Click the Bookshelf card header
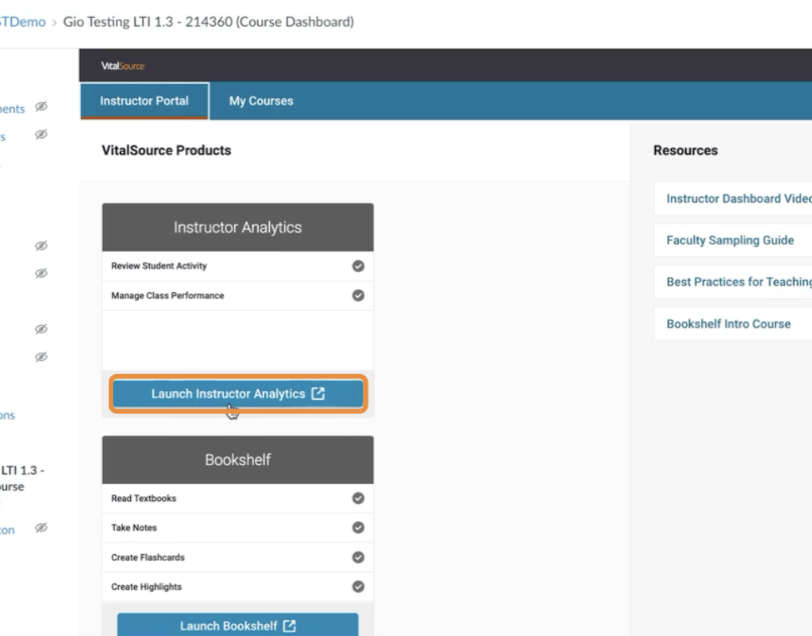Screen dimensions: 812x636 tap(238, 460)
